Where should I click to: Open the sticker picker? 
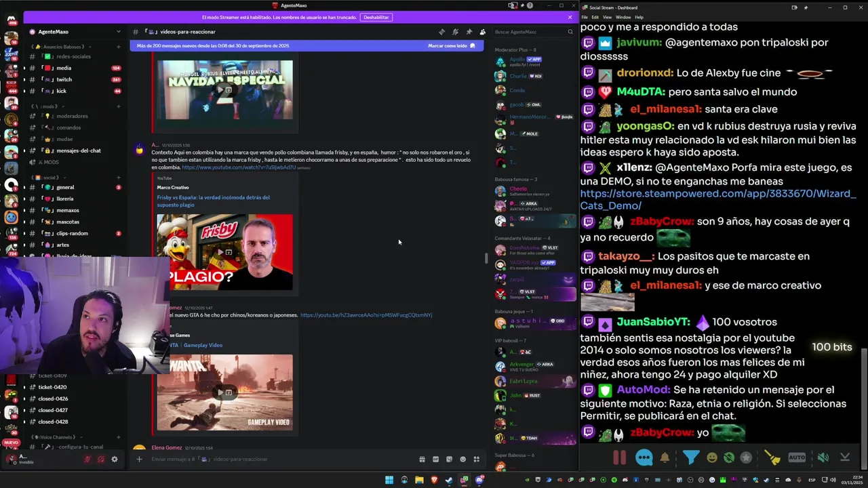tap(449, 459)
